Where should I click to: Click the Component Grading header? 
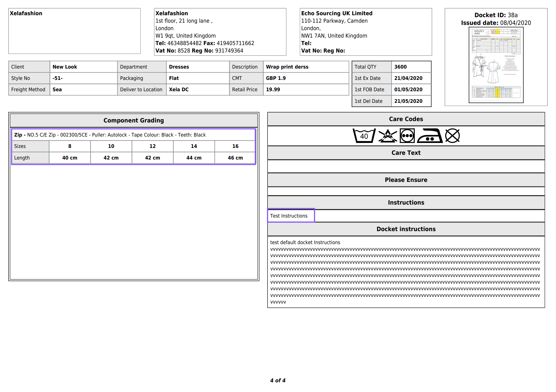[x=134, y=121]
